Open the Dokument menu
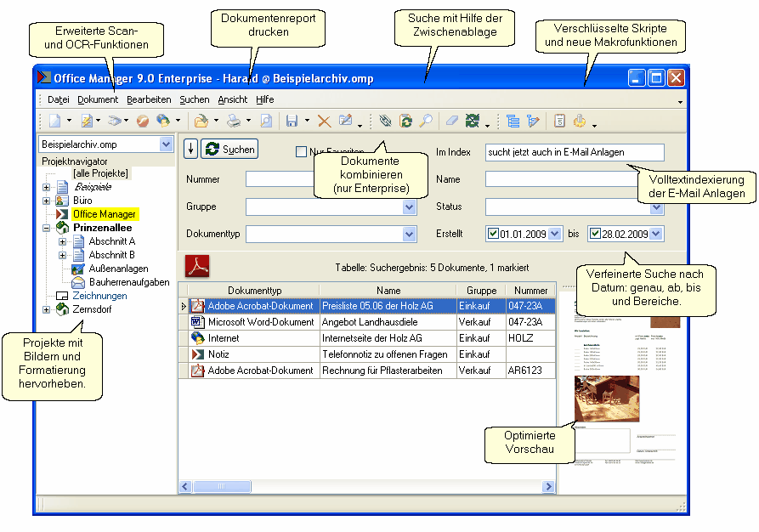The image size is (759, 532). tap(98, 99)
